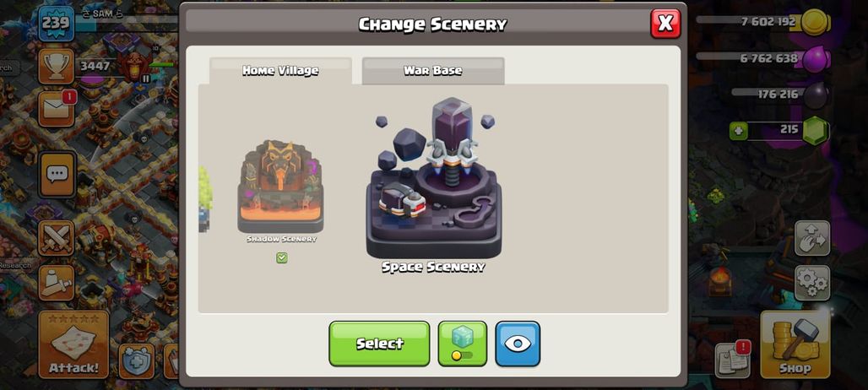This screenshot has width=868, height=390.
Task: Click the green Select button
Action: point(379,344)
